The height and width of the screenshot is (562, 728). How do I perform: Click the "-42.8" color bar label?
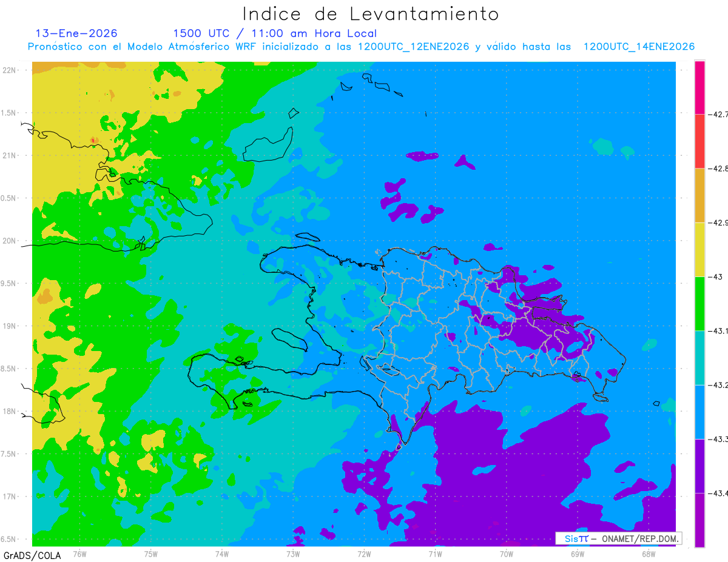(x=718, y=169)
